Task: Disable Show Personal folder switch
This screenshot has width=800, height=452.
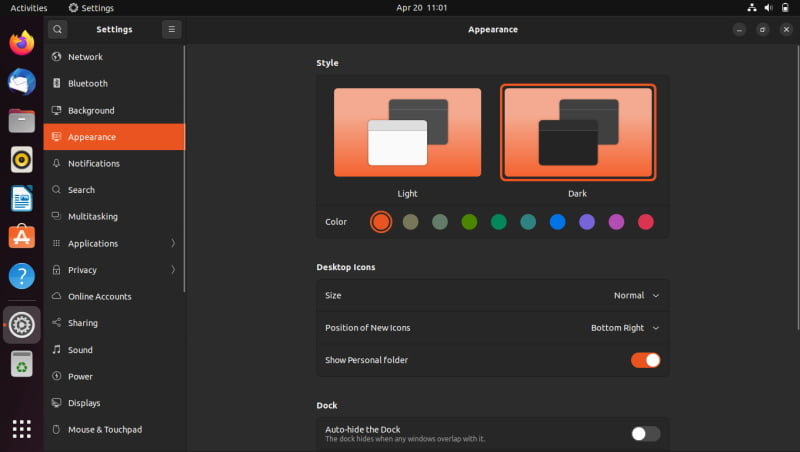Action: pos(645,360)
